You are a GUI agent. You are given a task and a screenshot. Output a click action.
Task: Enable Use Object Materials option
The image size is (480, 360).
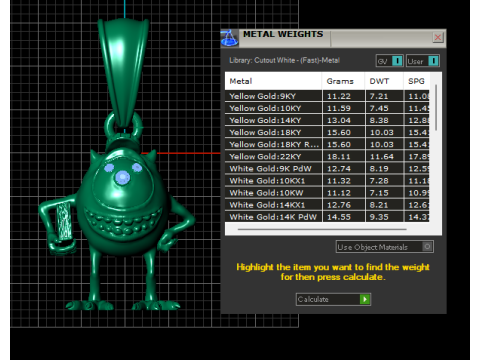point(385,247)
